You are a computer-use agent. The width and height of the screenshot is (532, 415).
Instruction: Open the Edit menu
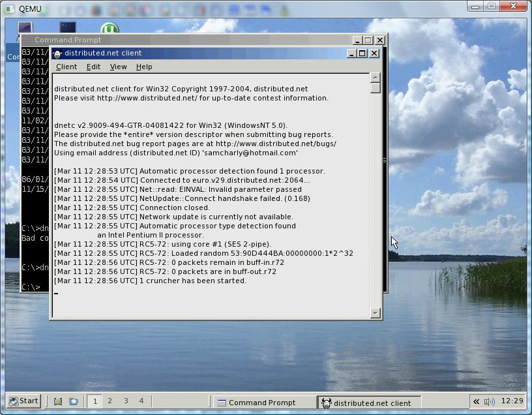pos(93,67)
